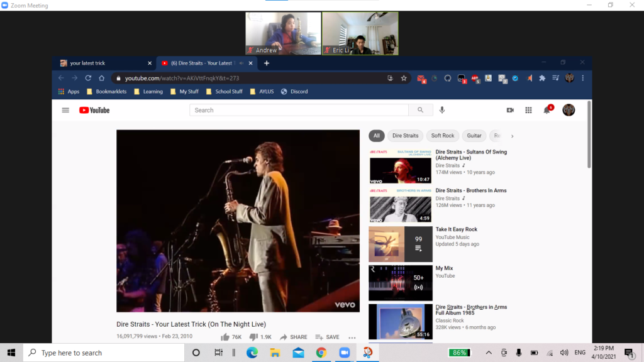Mute the Dire Straits tab audio icon
This screenshot has height=362, width=644.
click(x=241, y=63)
